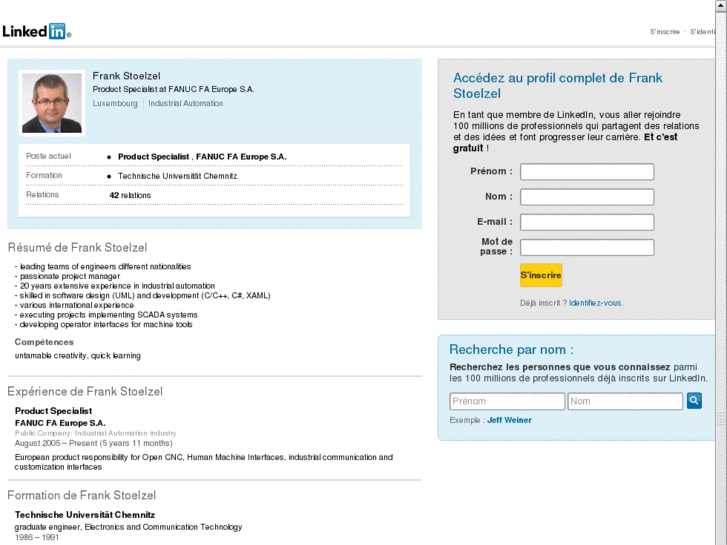The image size is (727, 545).
Task: Click the Identifiez-vous link
Action: (596, 303)
